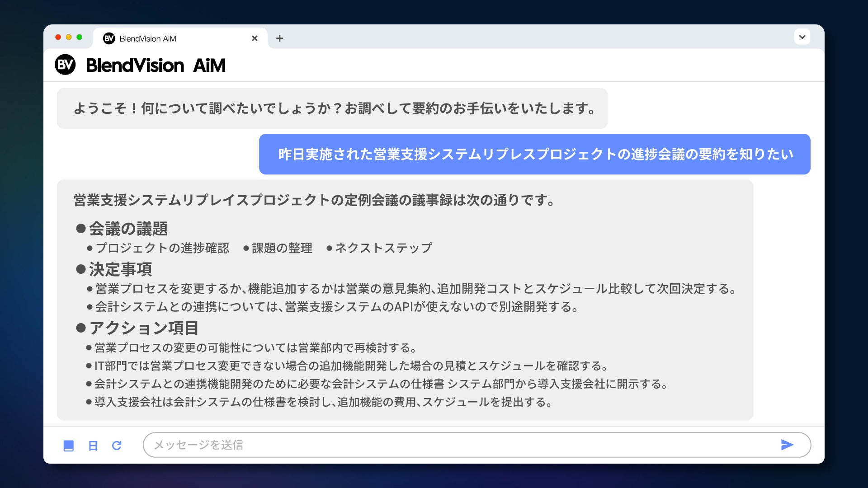Select the アクション項目 heading
The height and width of the screenshot is (488, 868).
coord(145,328)
